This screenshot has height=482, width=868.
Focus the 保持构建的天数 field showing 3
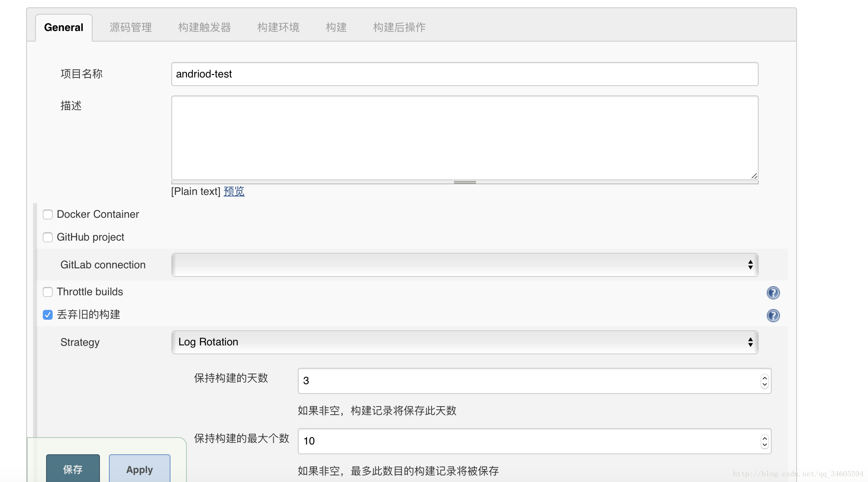click(534, 381)
